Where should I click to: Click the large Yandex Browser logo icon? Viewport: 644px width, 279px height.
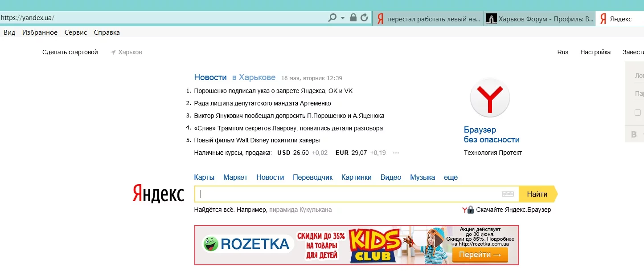(x=490, y=98)
